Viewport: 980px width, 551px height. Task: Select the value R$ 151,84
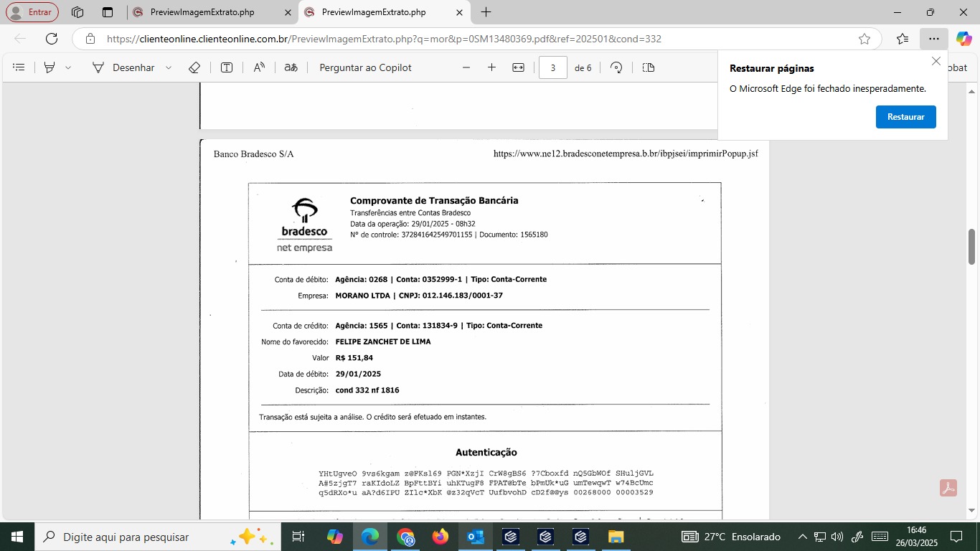point(354,358)
